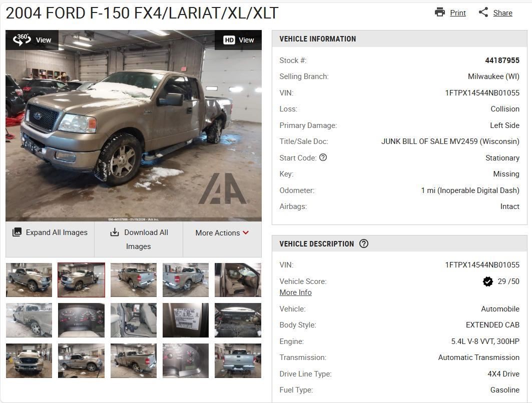Image resolution: width=532 pixels, height=403 pixels.
Task: Open the Print link
Action: click(x=458, y=13)
